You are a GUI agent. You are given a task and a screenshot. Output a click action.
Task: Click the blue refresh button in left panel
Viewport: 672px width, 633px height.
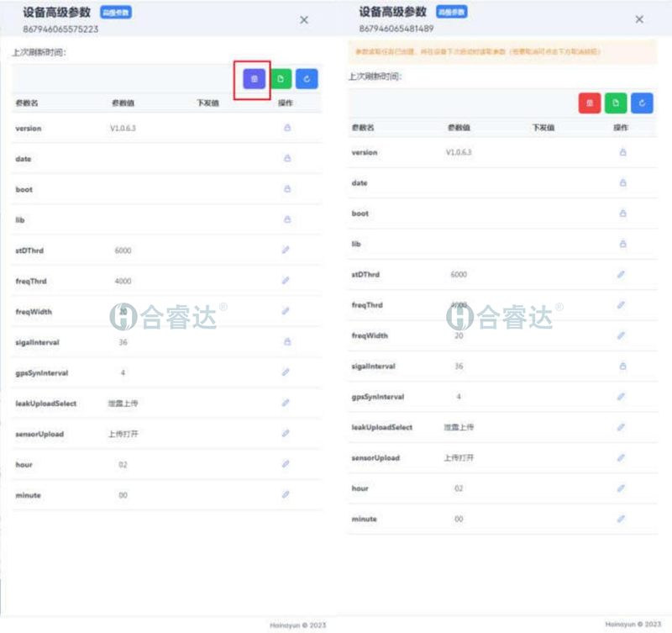[x=307, y=79]
